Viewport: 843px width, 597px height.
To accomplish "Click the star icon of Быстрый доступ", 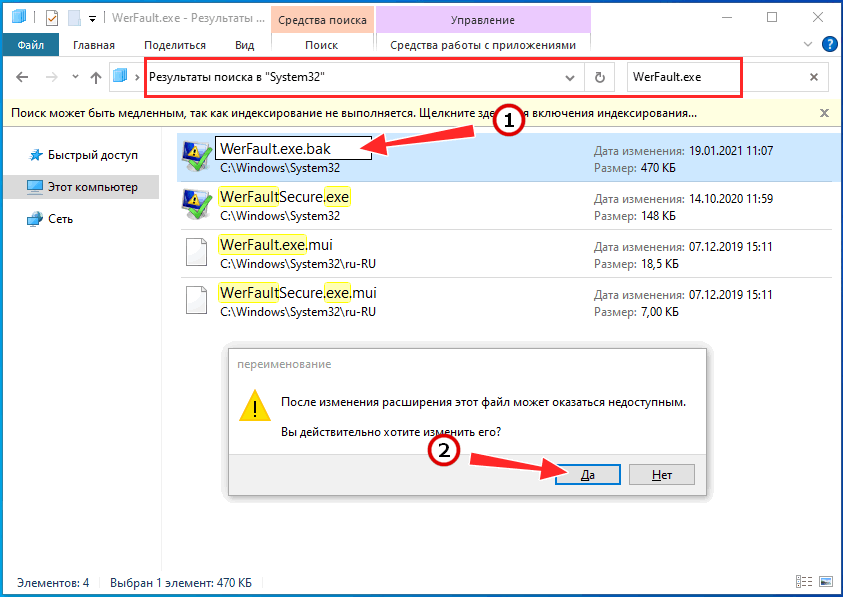I will tap(35, 155).
